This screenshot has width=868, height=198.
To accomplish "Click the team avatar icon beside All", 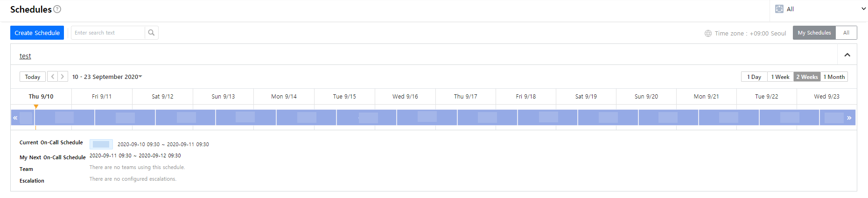I will click(779, 9).
